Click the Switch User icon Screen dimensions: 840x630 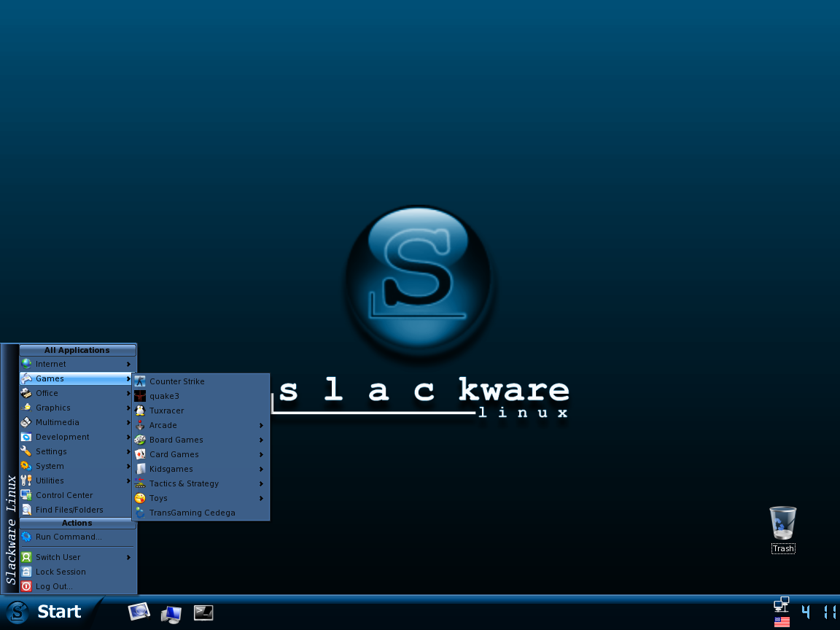[26, 557]
